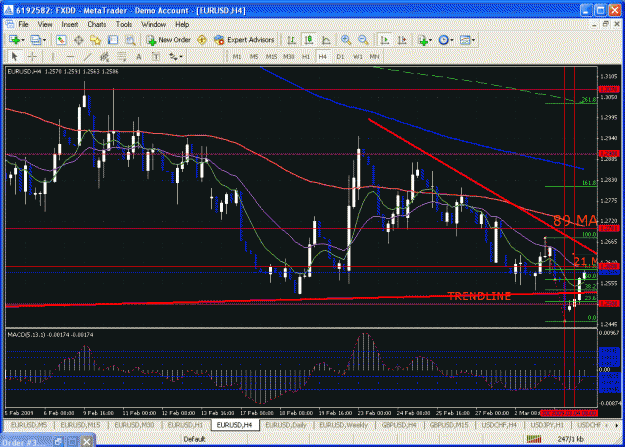The width and height of the screenshot is (625, 447).
Task: Click the 247/1 kb traffic indicator
Action: coord(570,439)
